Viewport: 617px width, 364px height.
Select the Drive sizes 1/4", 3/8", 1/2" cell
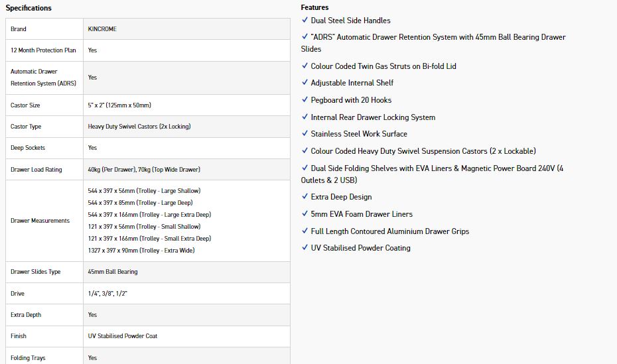[107, 293]
